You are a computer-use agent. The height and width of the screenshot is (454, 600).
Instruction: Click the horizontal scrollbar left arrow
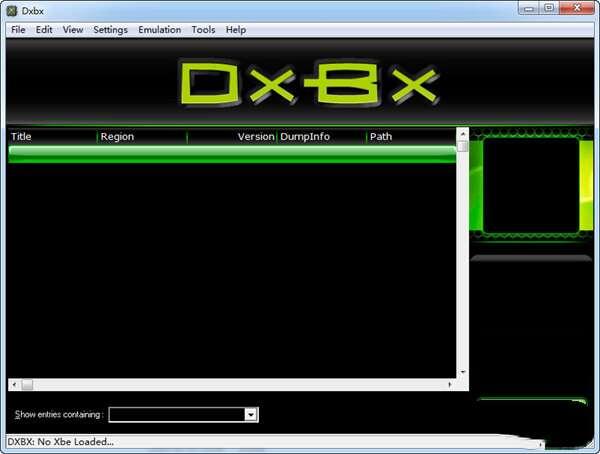[14, 385]
